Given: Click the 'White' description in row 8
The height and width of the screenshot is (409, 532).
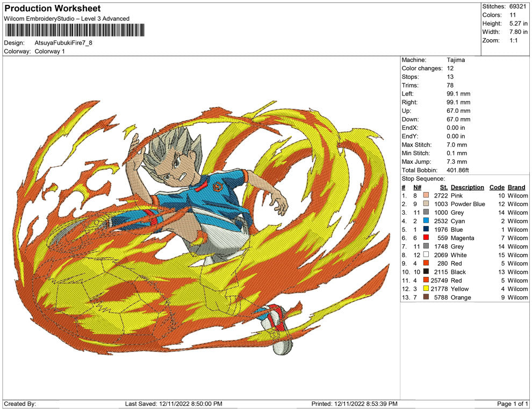Looking at the screenshot, I should [x=459, y=255].
